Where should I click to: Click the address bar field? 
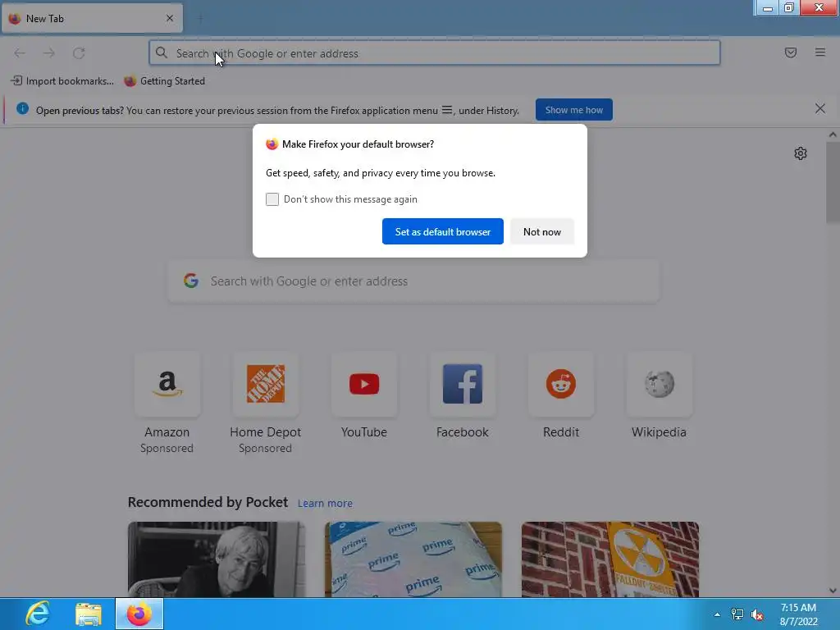[x=435, y=53]
